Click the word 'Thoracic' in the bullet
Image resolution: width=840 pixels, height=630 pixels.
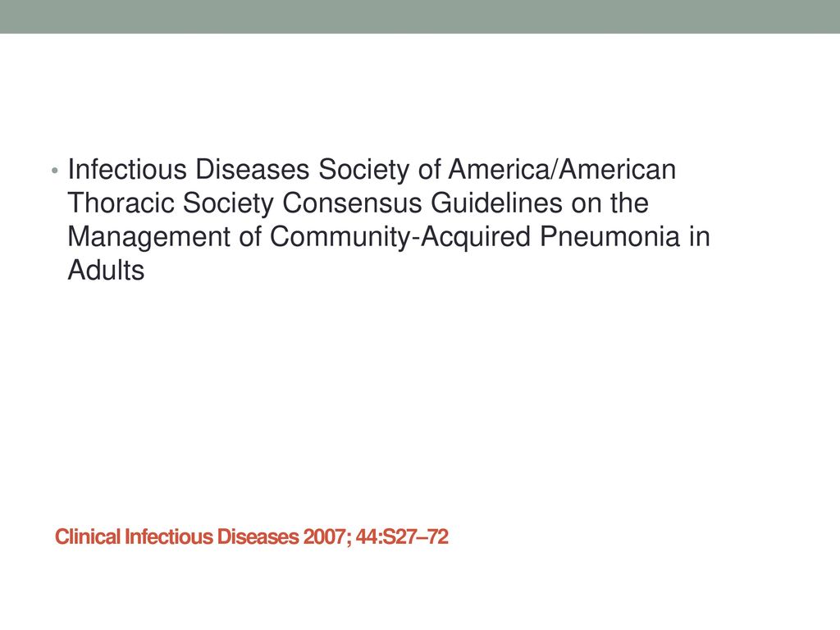[x=121, y=203]
